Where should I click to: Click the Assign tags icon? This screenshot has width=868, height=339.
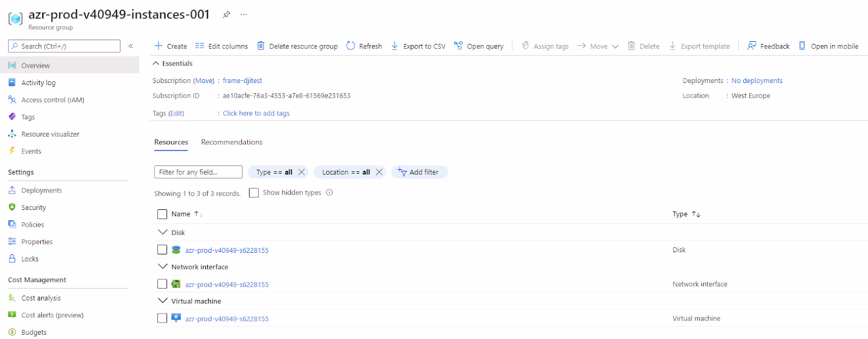pyautogui.click(x=525, y=46)
